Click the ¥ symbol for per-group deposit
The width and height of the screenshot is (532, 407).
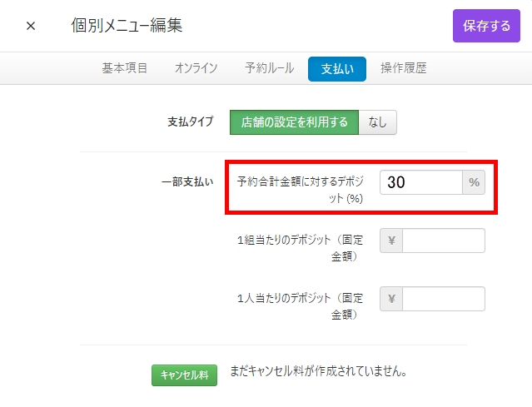click(391, 241)
